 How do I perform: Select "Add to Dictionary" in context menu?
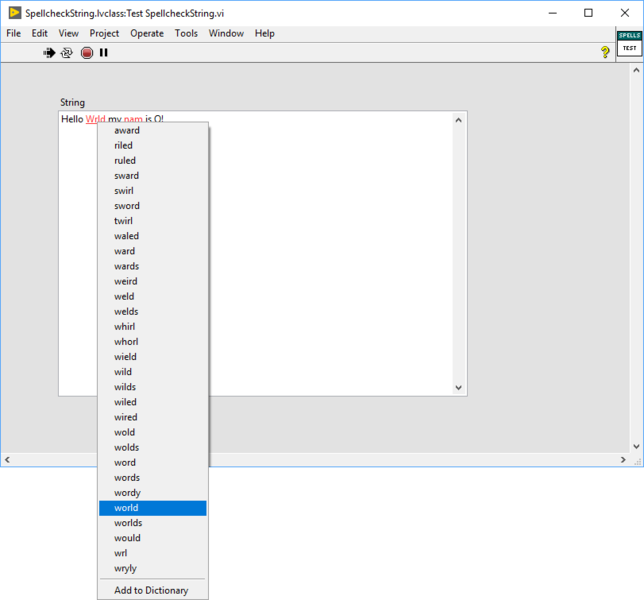[152, 590]
